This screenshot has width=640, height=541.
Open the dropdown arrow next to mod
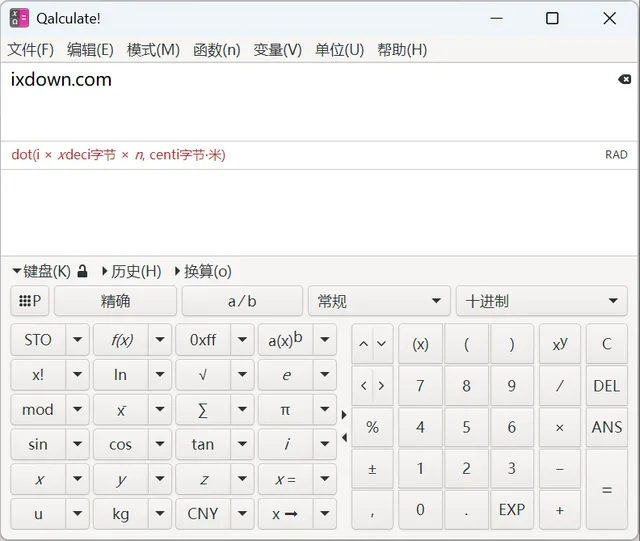click(x=77, y=410)
